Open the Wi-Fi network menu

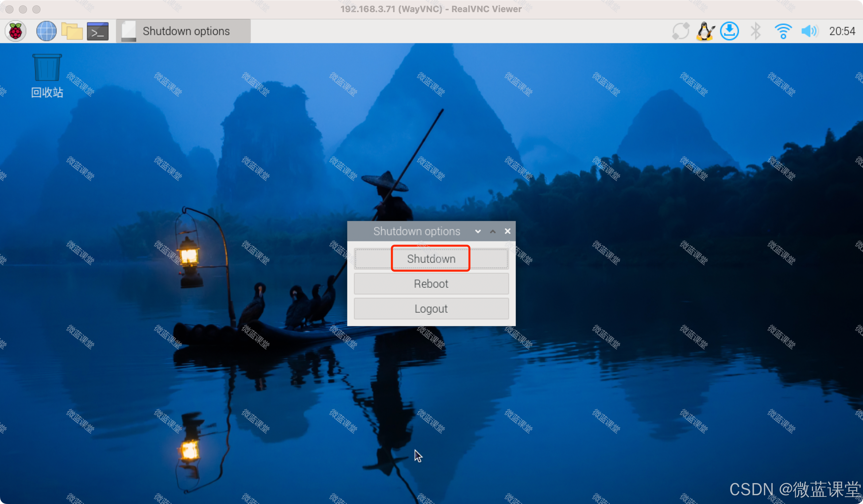click(x=783, y=31)
